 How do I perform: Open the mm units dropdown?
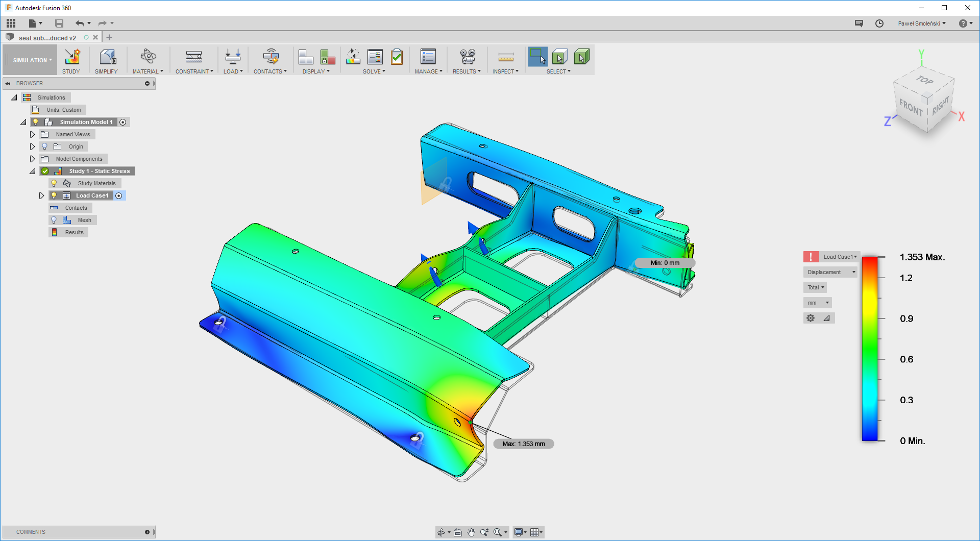pyautogui.click(x=817, y=303)
